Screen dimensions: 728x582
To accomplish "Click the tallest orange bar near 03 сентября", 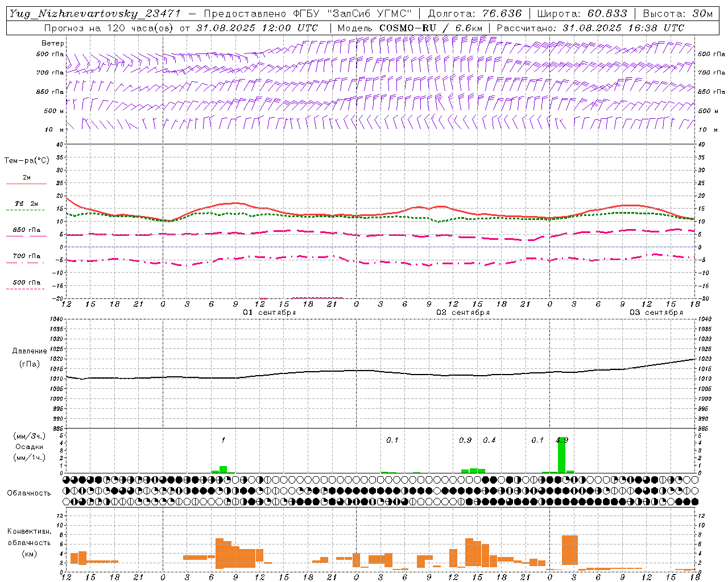I will click(x=570, y=550).
